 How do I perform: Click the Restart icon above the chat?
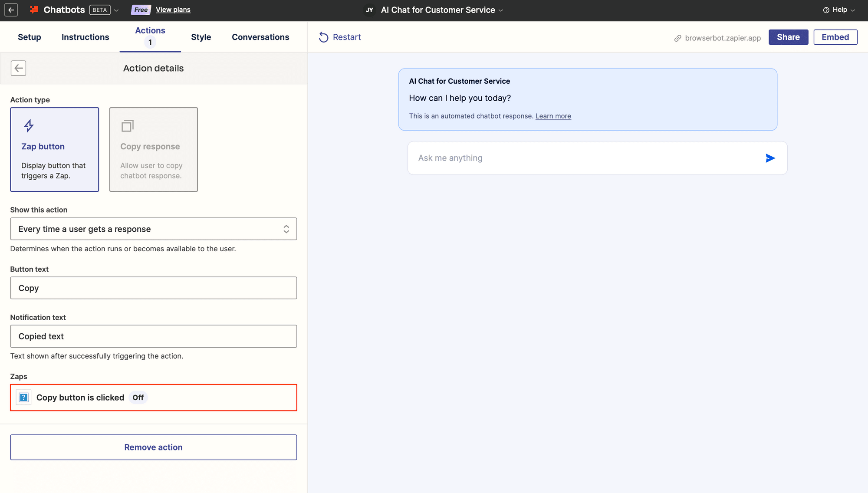click(x=324, y=37)
